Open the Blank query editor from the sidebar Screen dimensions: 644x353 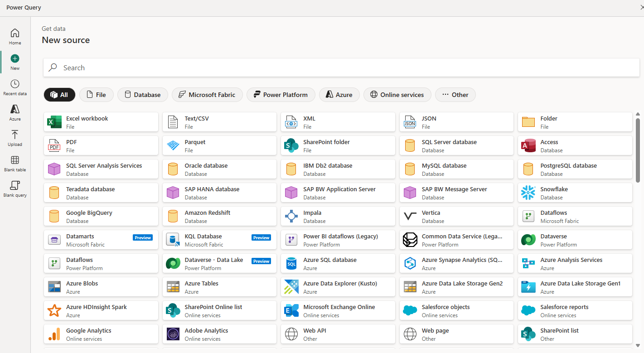(15, 189)
